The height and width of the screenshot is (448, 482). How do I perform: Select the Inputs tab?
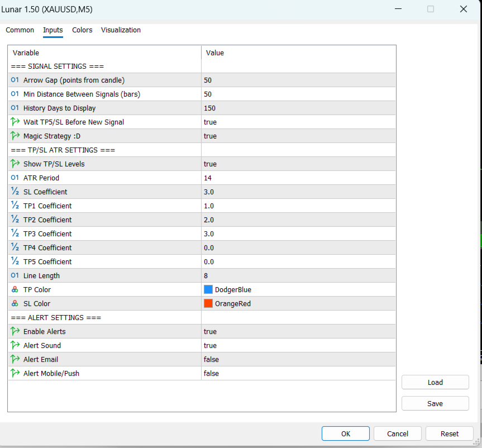53,30
